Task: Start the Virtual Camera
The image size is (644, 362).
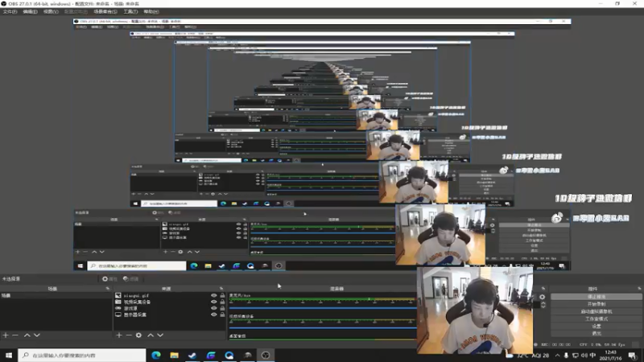Action: click(596, 311)
